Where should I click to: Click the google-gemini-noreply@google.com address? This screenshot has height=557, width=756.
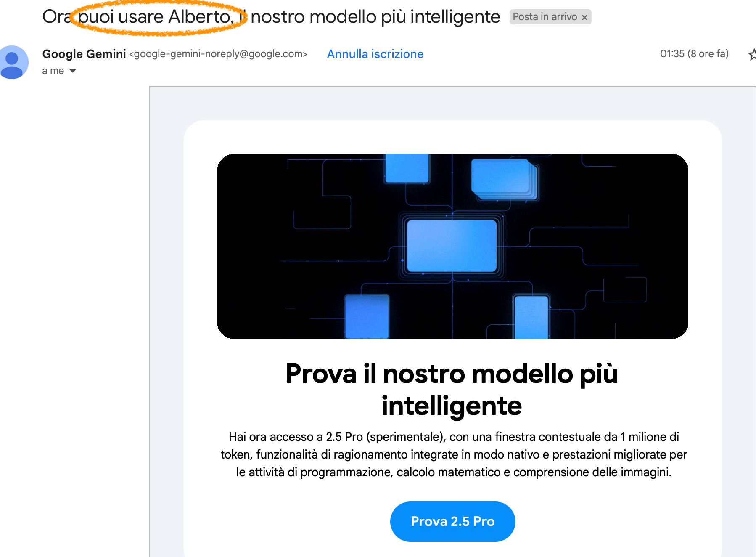point(218,54)
